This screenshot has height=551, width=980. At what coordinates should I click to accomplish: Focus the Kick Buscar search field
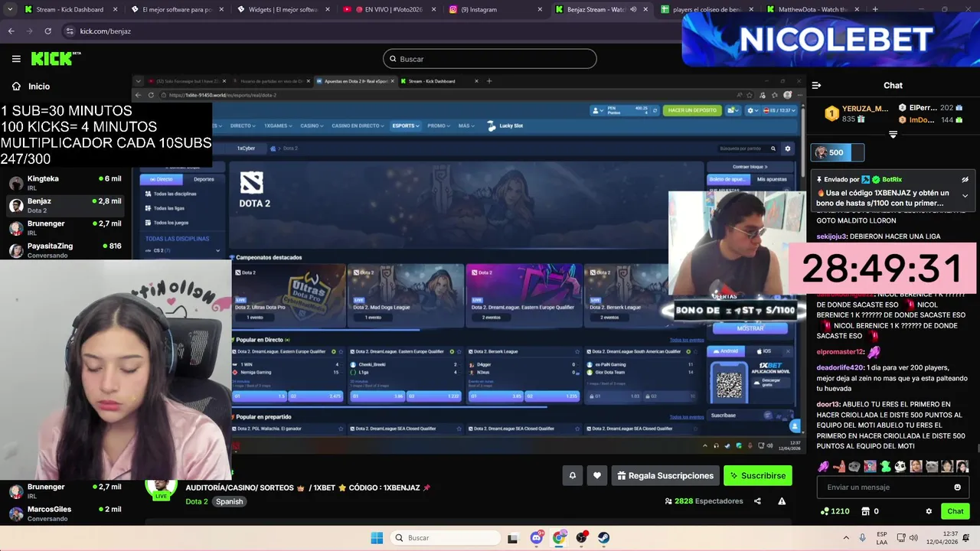490,59
